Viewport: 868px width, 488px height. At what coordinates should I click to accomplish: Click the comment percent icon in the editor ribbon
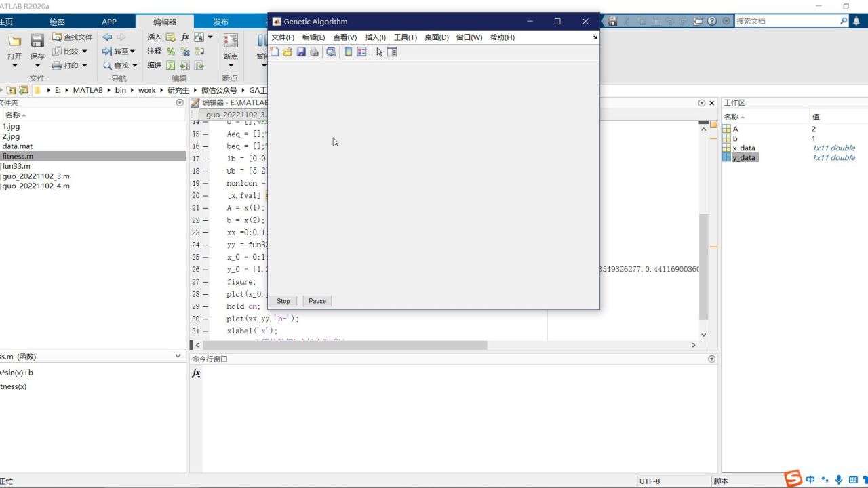point(171,52)
